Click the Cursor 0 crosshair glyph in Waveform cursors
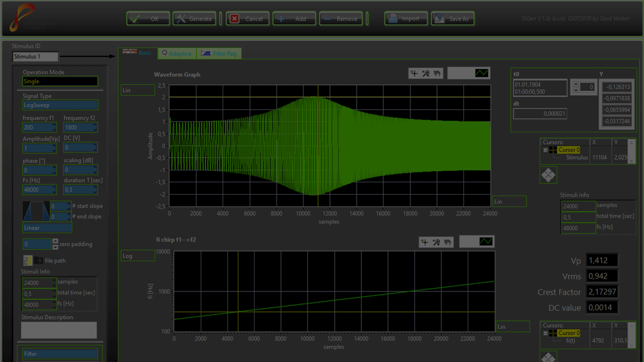The width and height of the screenshot is (644, 362). click(x=553, y=150)
